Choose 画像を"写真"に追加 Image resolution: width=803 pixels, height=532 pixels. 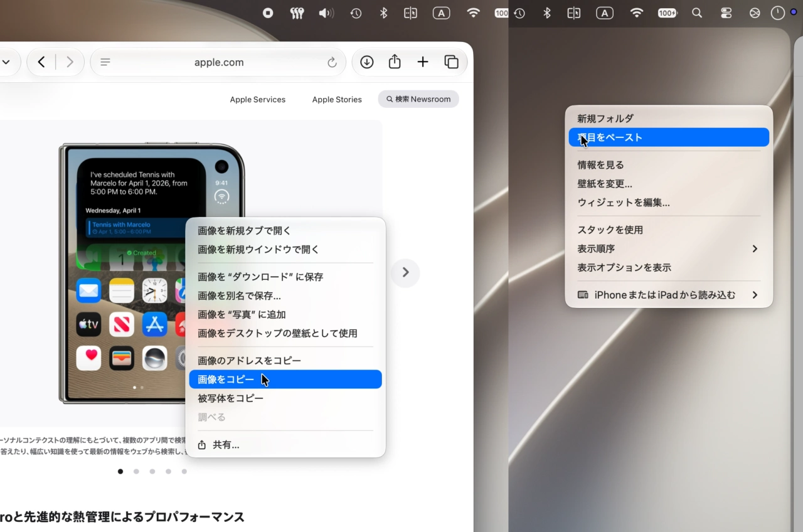285,314
